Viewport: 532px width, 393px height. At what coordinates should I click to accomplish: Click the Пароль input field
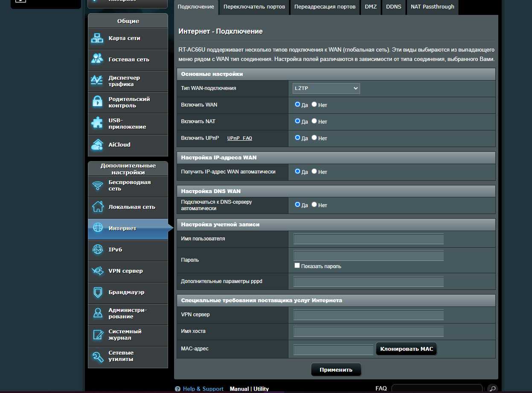369,256
